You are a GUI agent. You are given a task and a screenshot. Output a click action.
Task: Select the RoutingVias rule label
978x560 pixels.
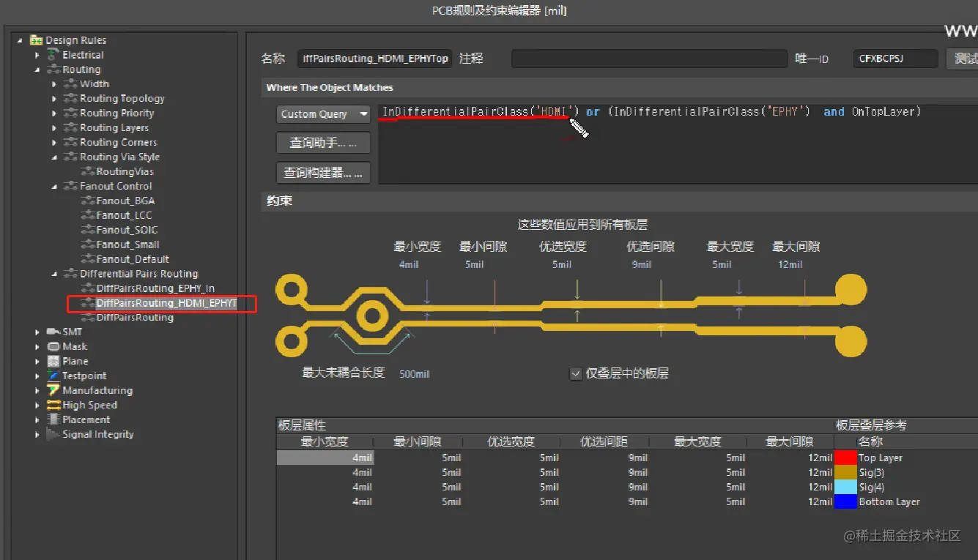click(125, 172)
